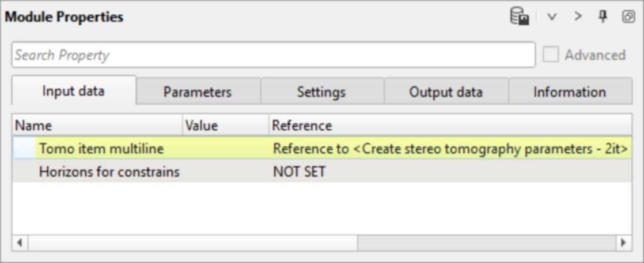Switch to the Input data tab
The height and width of the screenshot is (263, 644).
click(x=73, y=91)
